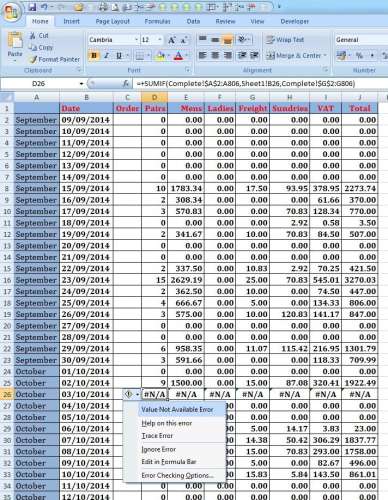The height and width of the screenshot is (500, 388).
Task: Open the font size 12 dropdown
Action: [x=160, y=40]
